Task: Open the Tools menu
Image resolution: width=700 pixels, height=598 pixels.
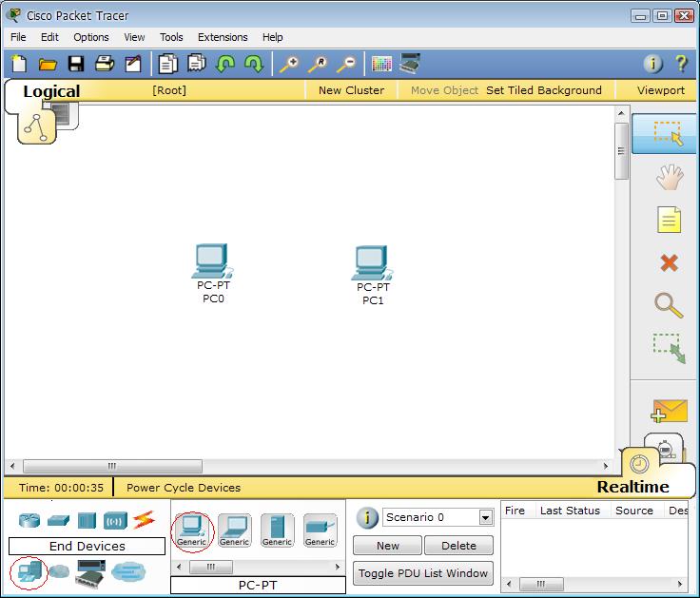Action: point(171,37)
